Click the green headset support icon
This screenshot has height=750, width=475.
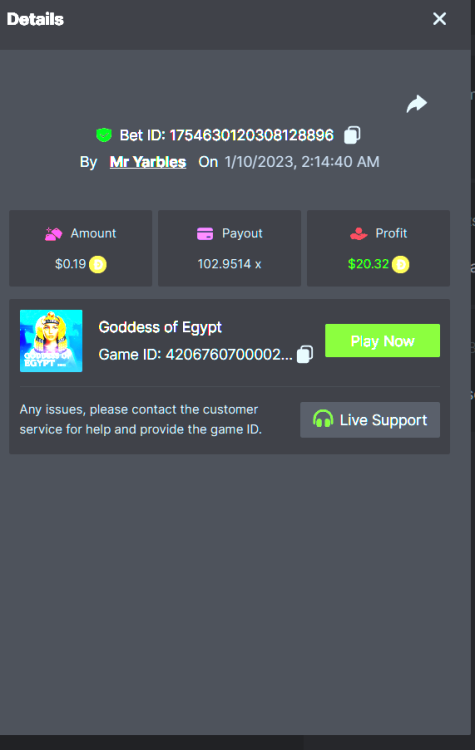323,419
